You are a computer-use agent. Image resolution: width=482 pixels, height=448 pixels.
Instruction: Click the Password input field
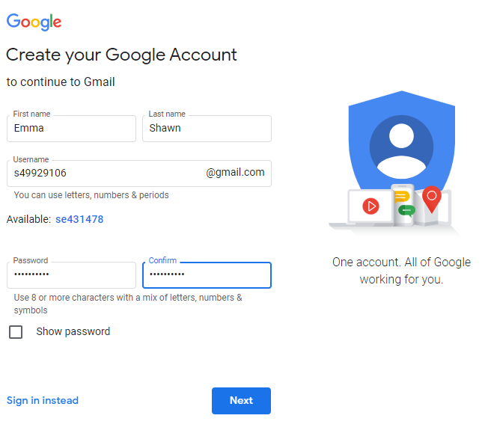coord(71,275)
